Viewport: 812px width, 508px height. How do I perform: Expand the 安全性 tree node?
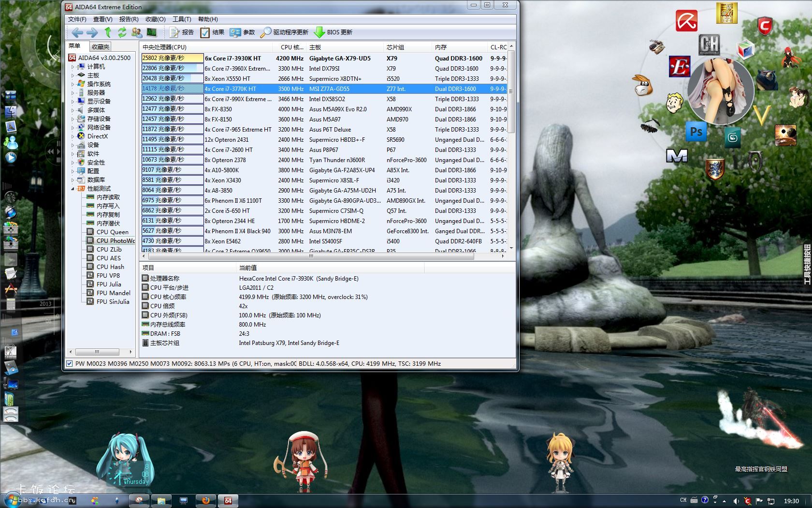tap(73, 163)
